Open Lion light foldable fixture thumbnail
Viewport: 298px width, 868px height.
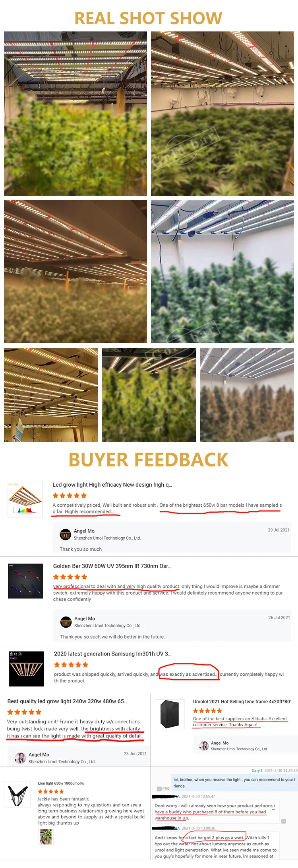18,796
